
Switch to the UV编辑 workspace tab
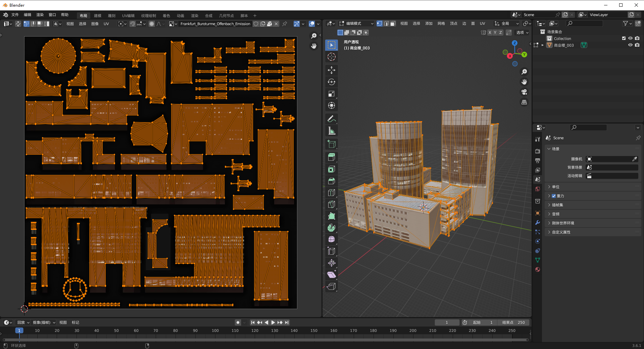128,16
